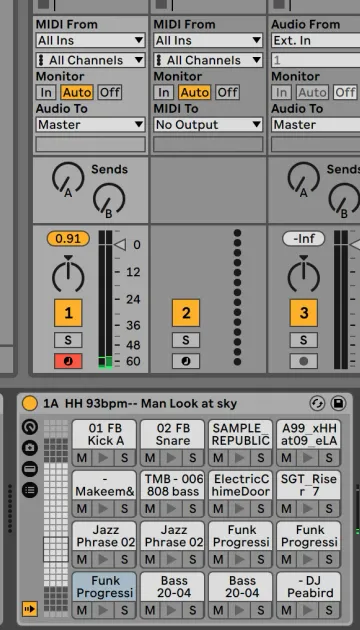Set track 3 Monitor to Off

[345, 92]
